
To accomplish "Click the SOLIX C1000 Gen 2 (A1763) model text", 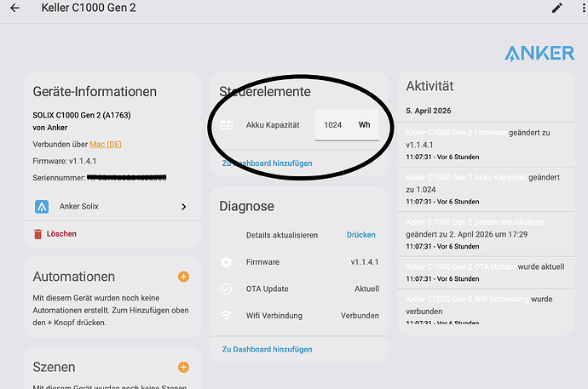I will (82, 115).
